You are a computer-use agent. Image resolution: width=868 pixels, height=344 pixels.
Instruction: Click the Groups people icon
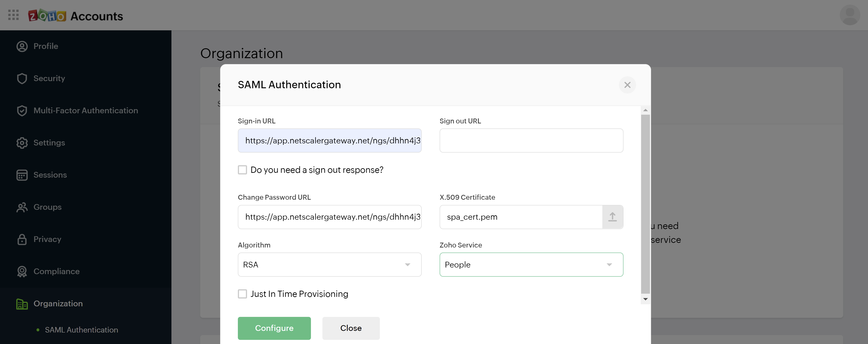tap(22, 207)
